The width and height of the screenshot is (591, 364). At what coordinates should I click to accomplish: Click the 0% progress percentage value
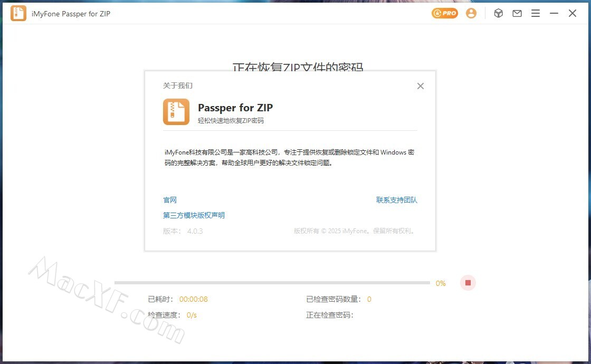pos(441,283)
